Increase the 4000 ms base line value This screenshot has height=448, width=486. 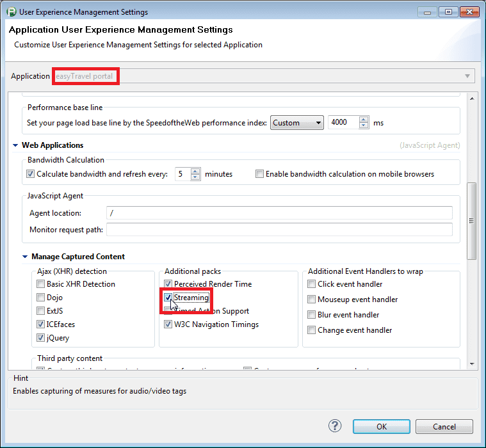click(364, 119)
